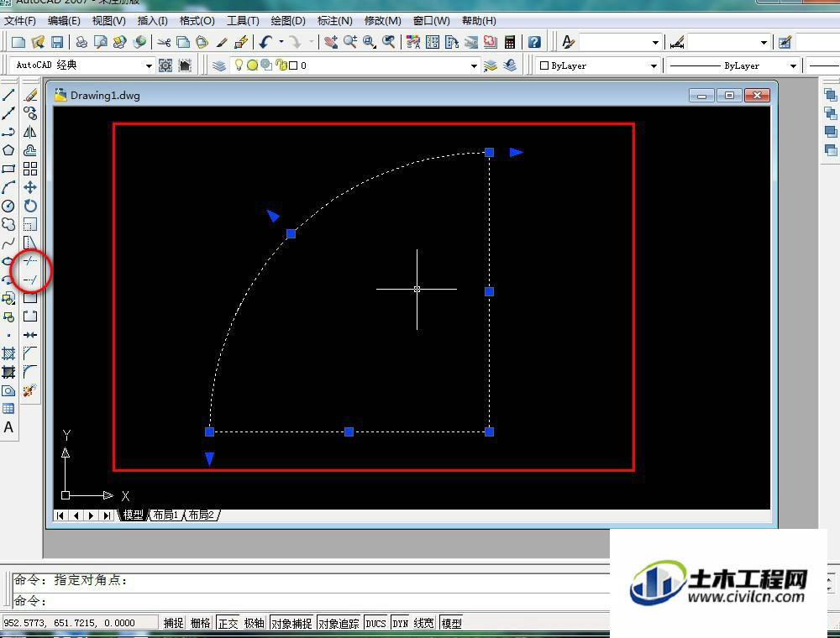Screen dimensions: 840x638
Task: Open the 编辑(E) menu
Action: click(x=64, y=21)
